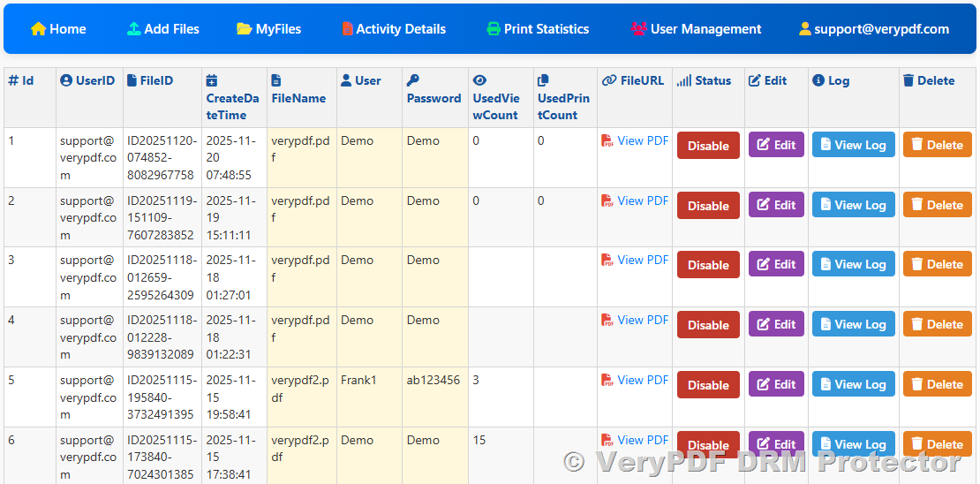
Task: Click the trash icon in row 3 Delete button
Action: (x=916, y=264)
